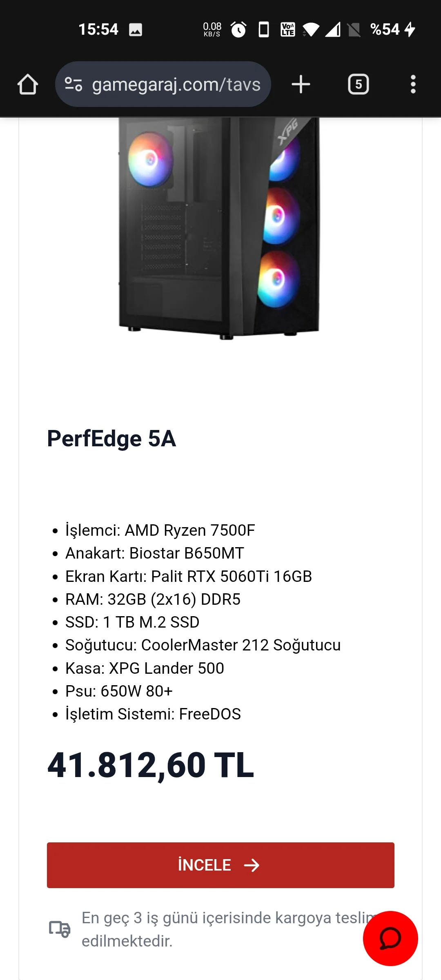Tap the image notification icon

tap(136, 29)
